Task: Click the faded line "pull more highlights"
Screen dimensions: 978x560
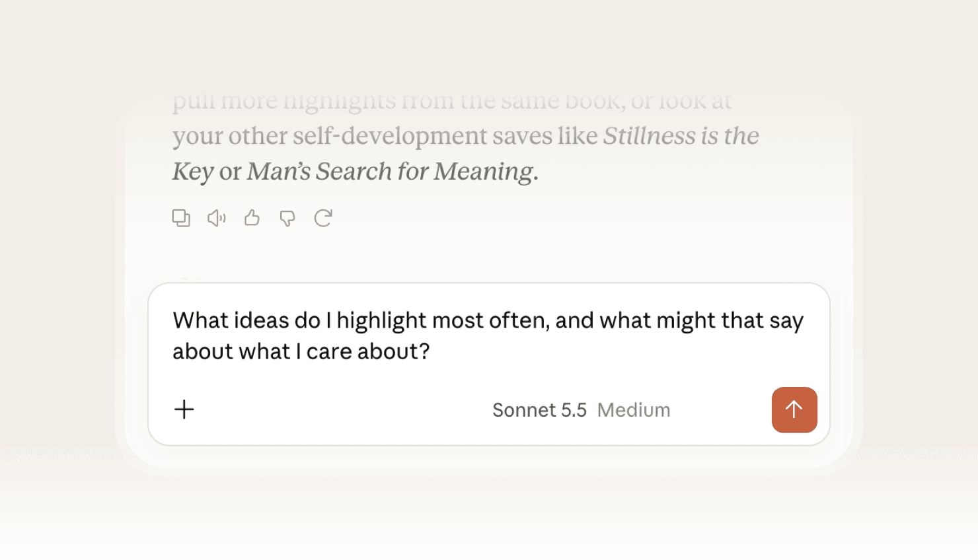Action: click(x=452, y=101)
